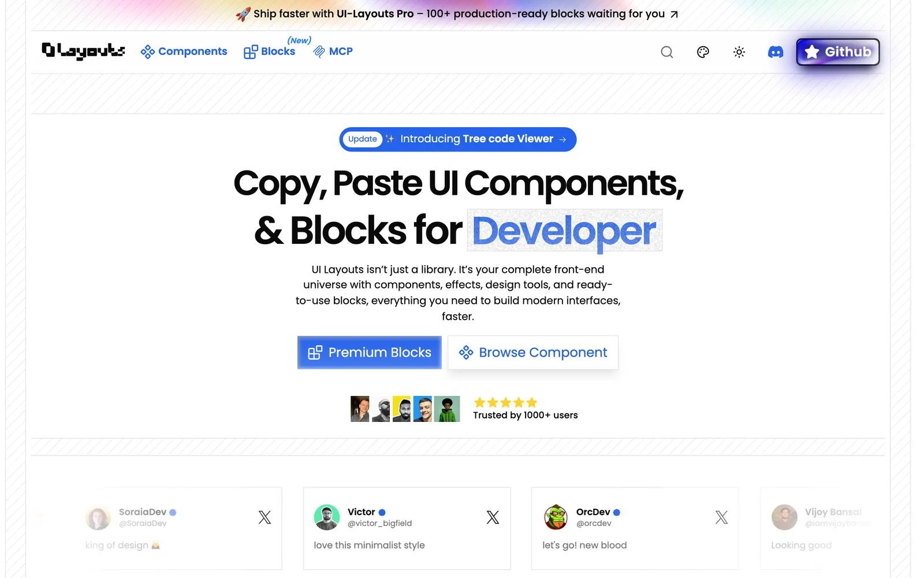Screen dimensions: 924x578
Task: Click the icon on Browse Component button
Action: 466,353
